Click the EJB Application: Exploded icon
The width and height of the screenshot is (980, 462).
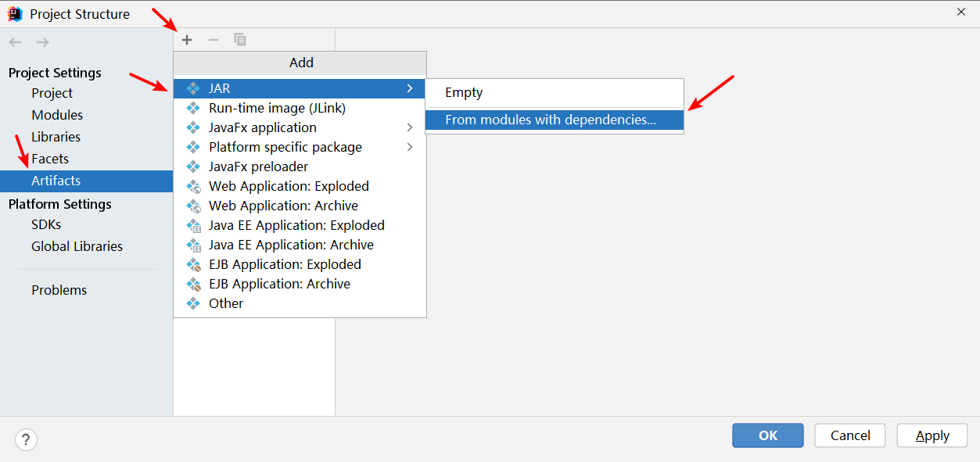(194, 264)
